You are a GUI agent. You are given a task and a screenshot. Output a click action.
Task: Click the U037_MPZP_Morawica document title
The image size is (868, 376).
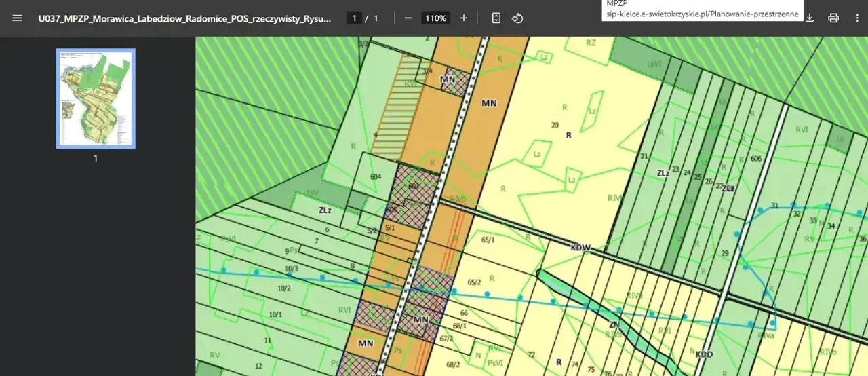pyautogui.click(x=185, y=18)
